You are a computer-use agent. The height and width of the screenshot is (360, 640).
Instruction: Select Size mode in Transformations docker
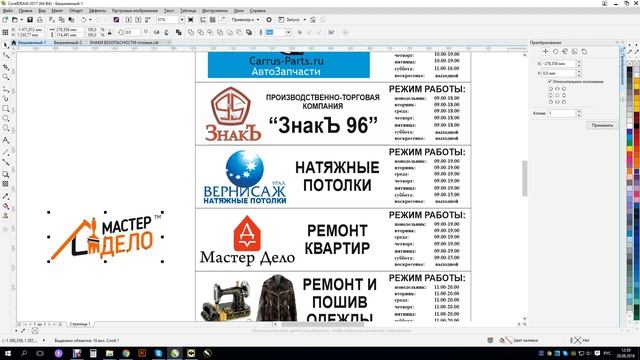[575, 52]
